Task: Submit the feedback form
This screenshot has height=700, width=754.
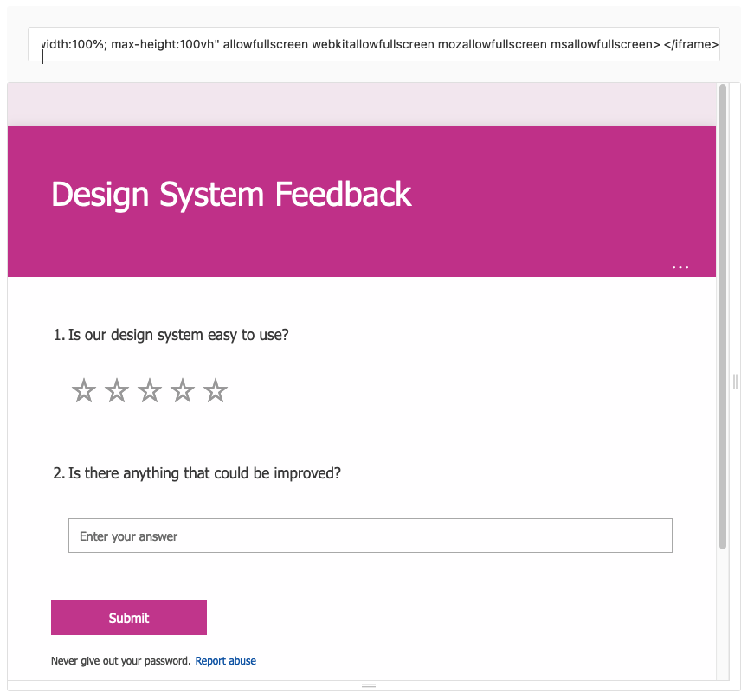Action: pos(129,618)
